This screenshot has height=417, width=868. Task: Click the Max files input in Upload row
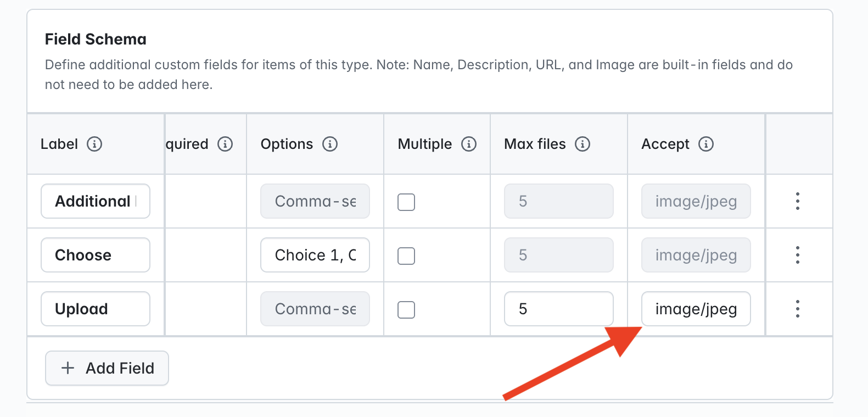(x=559, y=309)
